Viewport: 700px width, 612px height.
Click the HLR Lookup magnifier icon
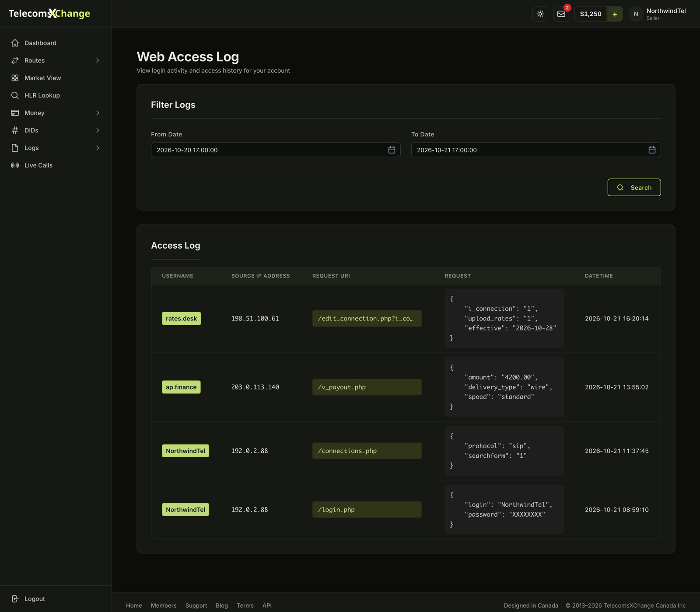click(x=15, y=95)
